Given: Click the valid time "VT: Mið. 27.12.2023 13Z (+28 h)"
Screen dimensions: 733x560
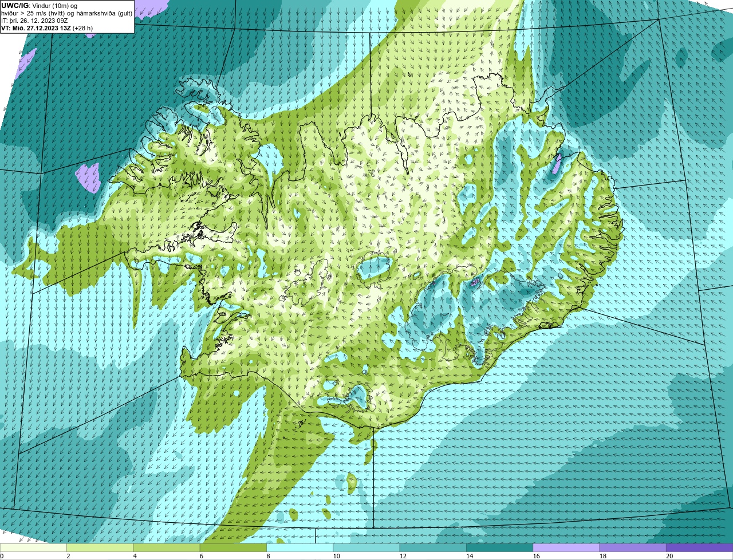Looking at the screenshot, I should [47, 28].
